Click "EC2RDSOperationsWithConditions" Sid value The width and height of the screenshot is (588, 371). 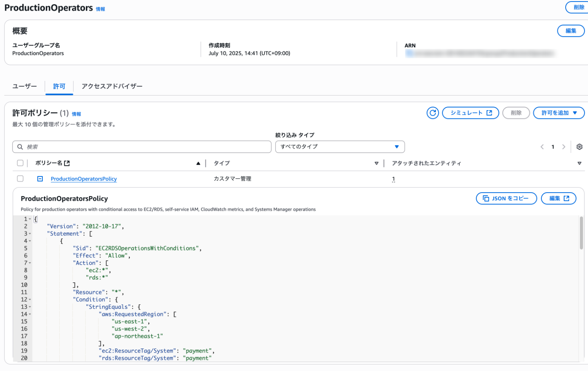coord(147,248)
